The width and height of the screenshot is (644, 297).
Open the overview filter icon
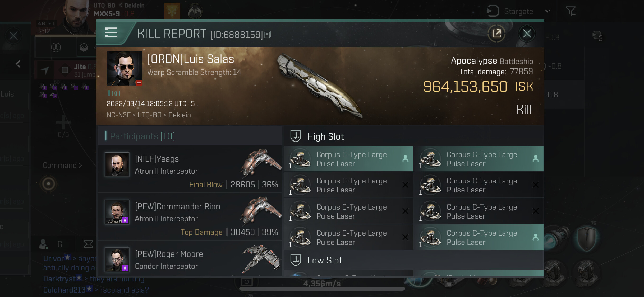[x=571, y=11]
